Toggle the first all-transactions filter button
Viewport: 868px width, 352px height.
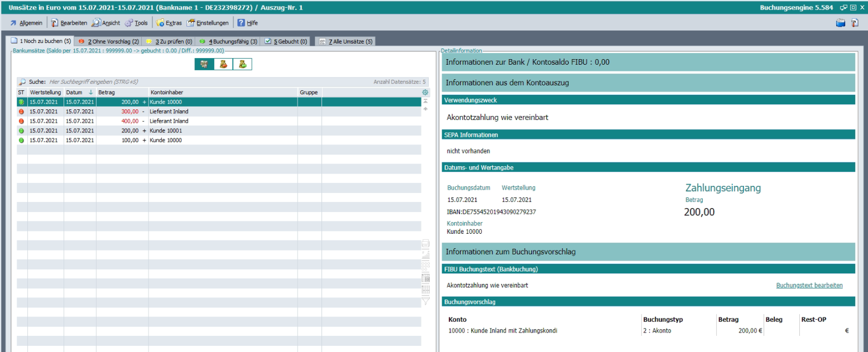(x=204, y=64)
